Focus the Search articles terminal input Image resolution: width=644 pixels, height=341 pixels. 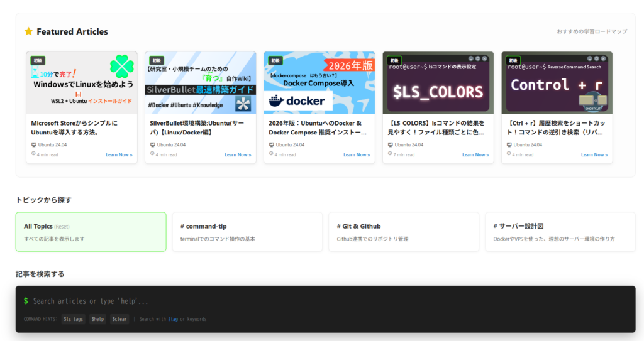(x=328, y=301)
